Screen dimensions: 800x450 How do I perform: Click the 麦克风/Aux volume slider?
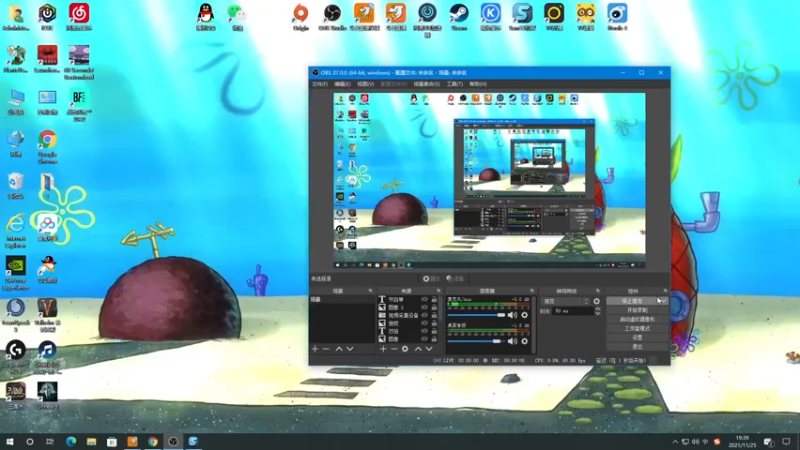(476, 315)
